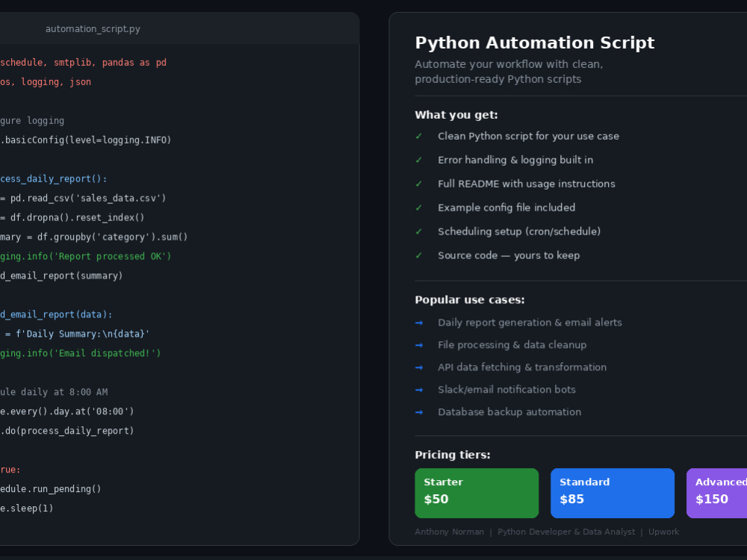Click the 'gure logging' comment line
This screenshot has height=560, width=747.
click(x=32, y=120)
